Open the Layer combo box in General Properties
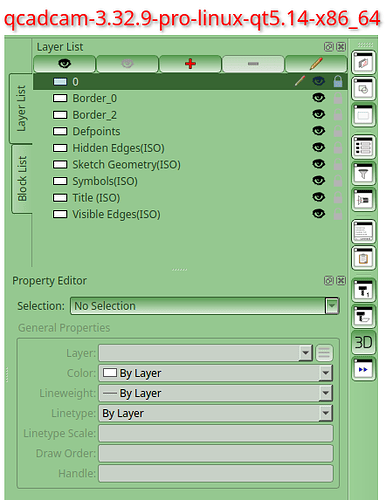This screenshot has height=500, width=385. pyautogui.click(x=205, y=353)
